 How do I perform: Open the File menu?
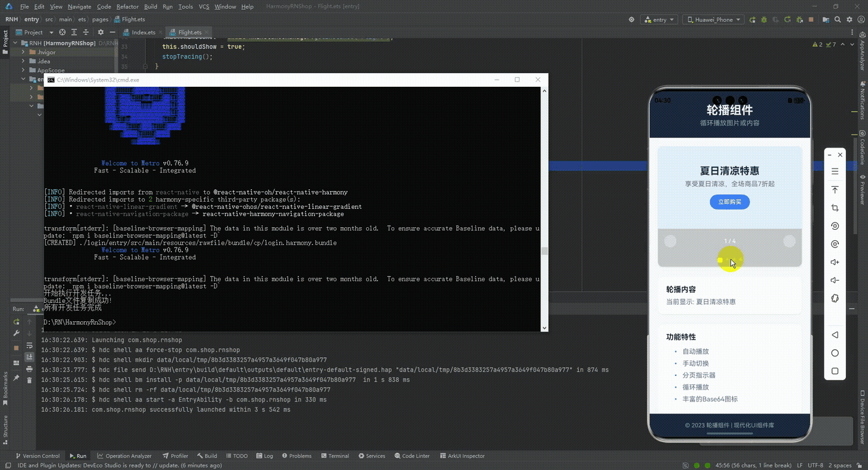coord(24,7)
